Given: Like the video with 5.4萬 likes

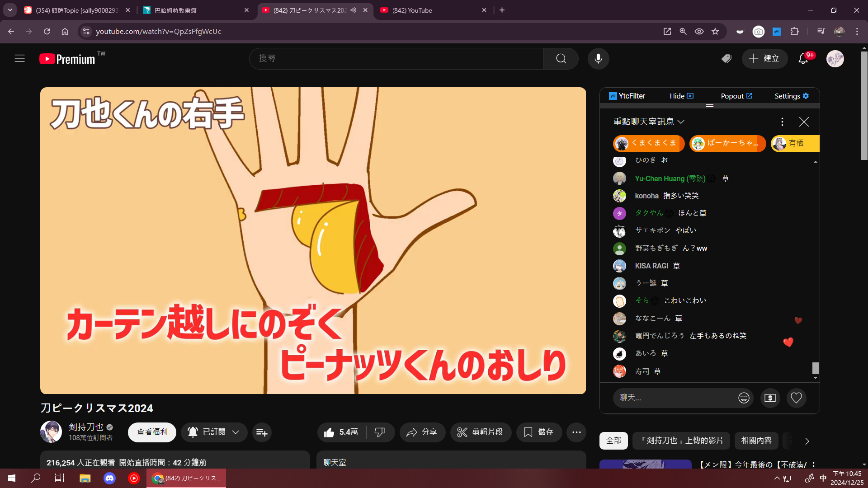Looking at the screenshot, I should click(342, 432).
